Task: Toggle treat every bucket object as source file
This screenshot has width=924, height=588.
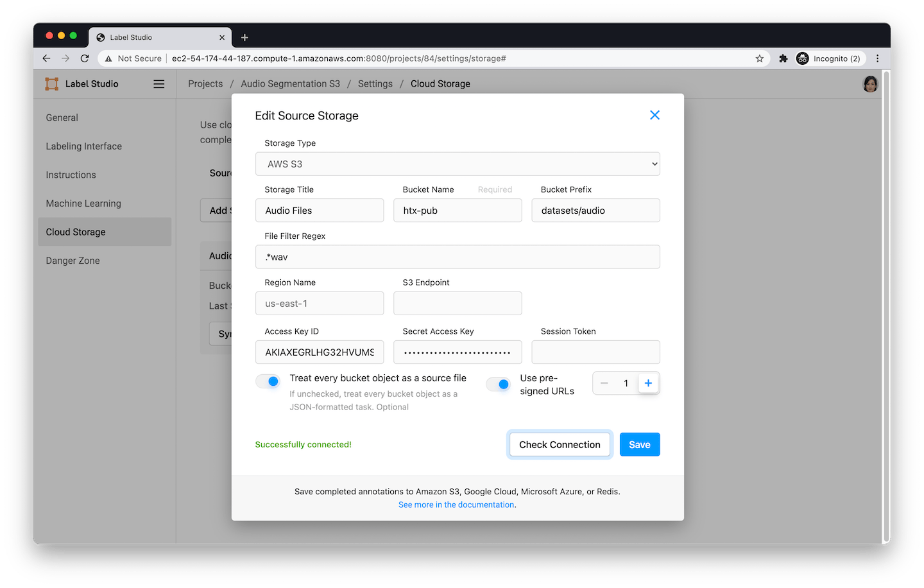Action: 268,381
